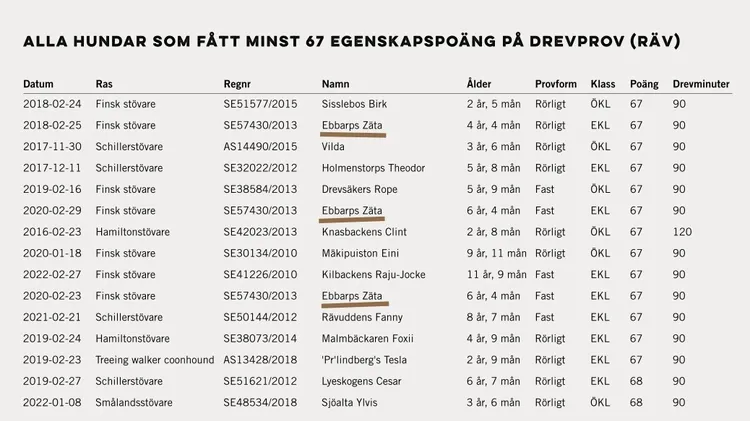Click the Ras column header
Viewport: 750px width, 421px height.
pos(104,84)
